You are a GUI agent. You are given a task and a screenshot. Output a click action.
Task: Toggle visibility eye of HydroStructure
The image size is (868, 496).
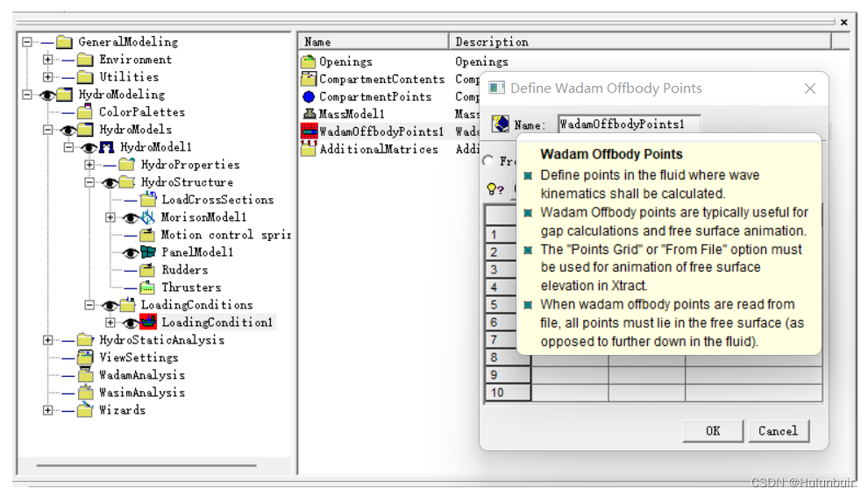coord(110,182)
